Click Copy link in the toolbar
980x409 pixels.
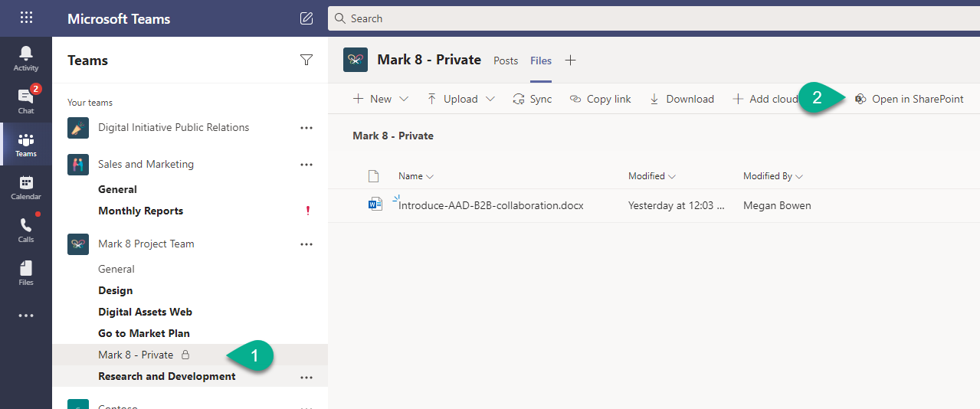click(600, 99)
